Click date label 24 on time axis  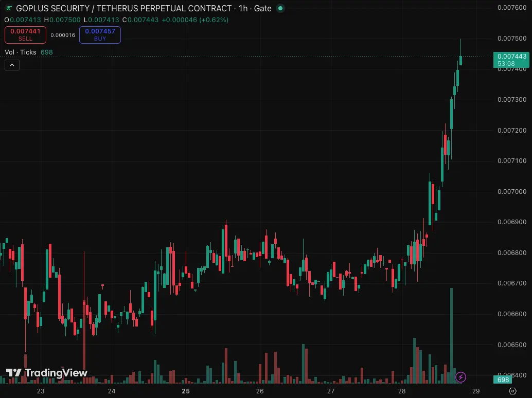[x=112, y=391]
